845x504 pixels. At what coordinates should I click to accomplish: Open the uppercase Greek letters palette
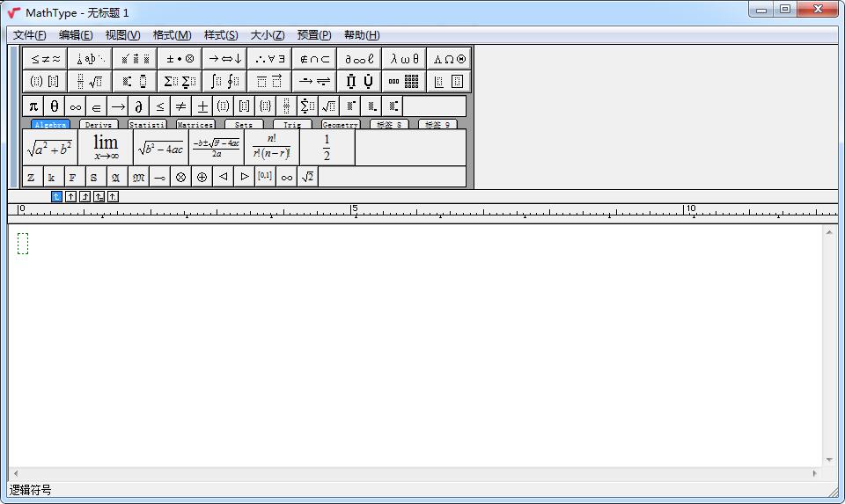[449, 59]
